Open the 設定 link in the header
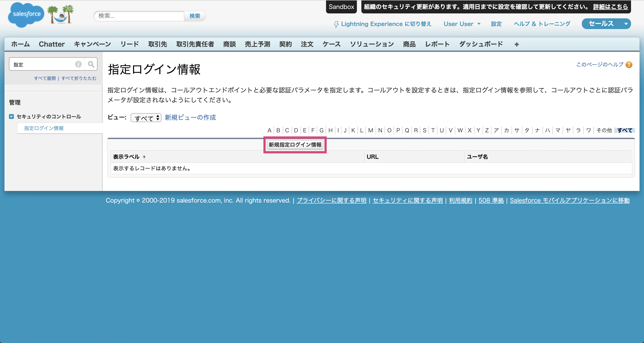 [x=496, y=24]
